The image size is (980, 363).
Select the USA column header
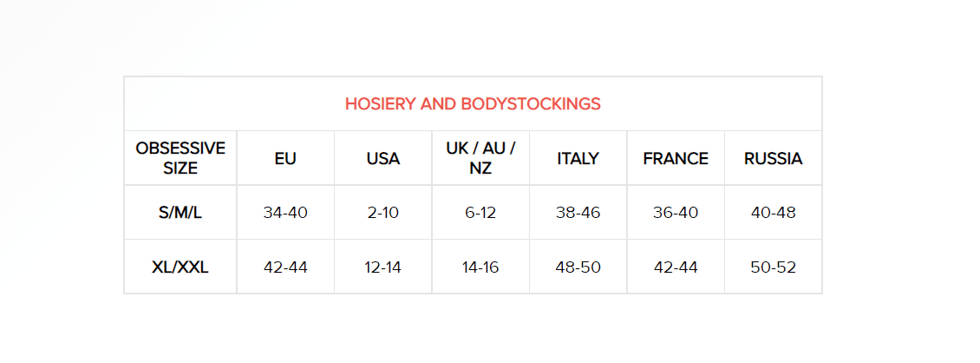(x=382, y=159)
